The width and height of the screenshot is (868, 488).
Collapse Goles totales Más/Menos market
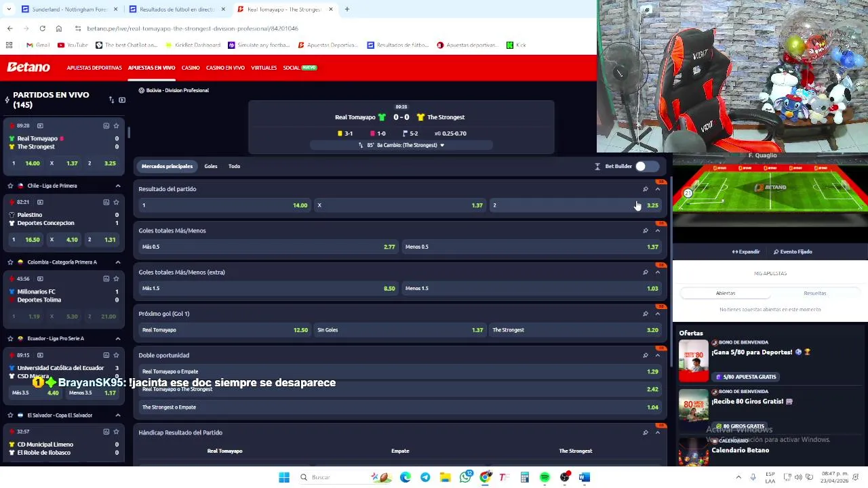658,230
